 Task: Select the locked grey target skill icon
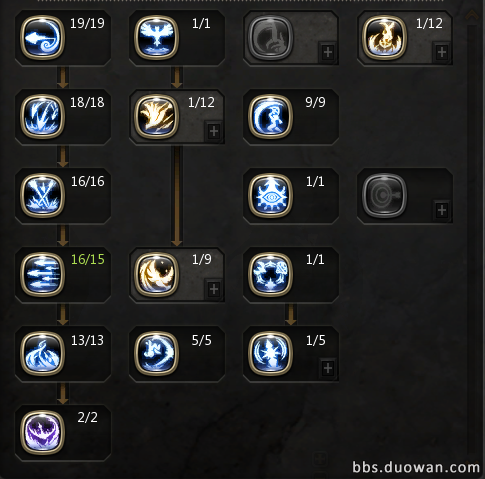point(384,196)
